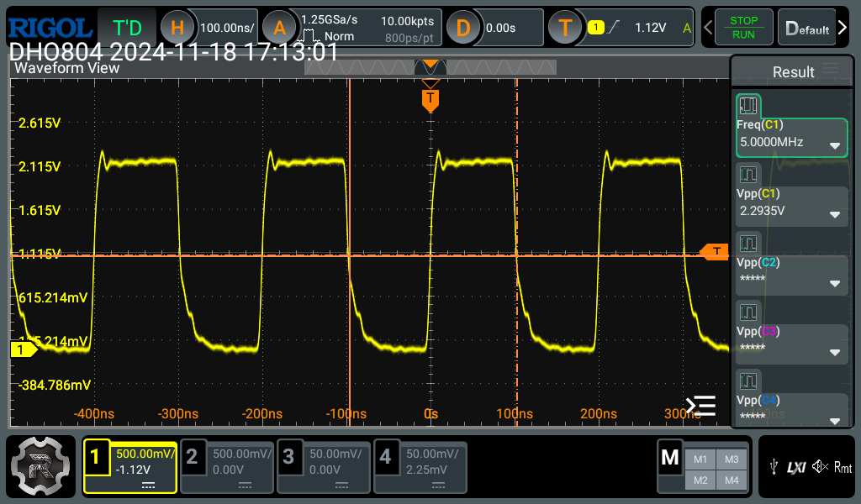Click the LXI network status icon

click(795, 467)
